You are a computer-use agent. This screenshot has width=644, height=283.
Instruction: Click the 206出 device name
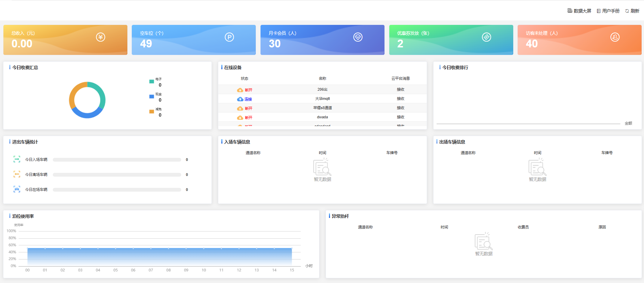323,89
